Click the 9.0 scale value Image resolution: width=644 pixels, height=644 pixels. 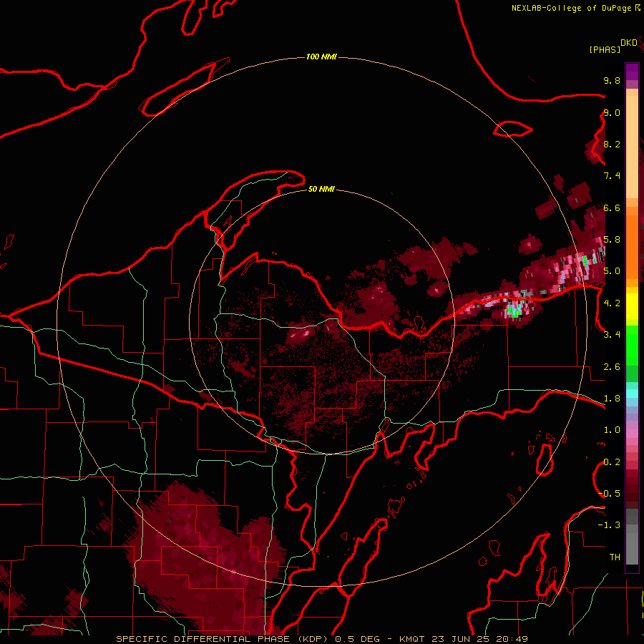pos(612,112)
